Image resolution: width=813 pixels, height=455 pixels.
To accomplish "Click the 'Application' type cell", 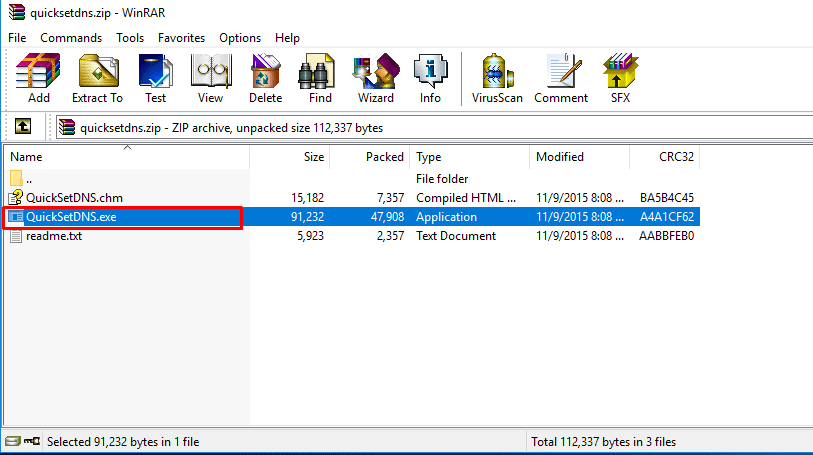I will coord(446,217).
